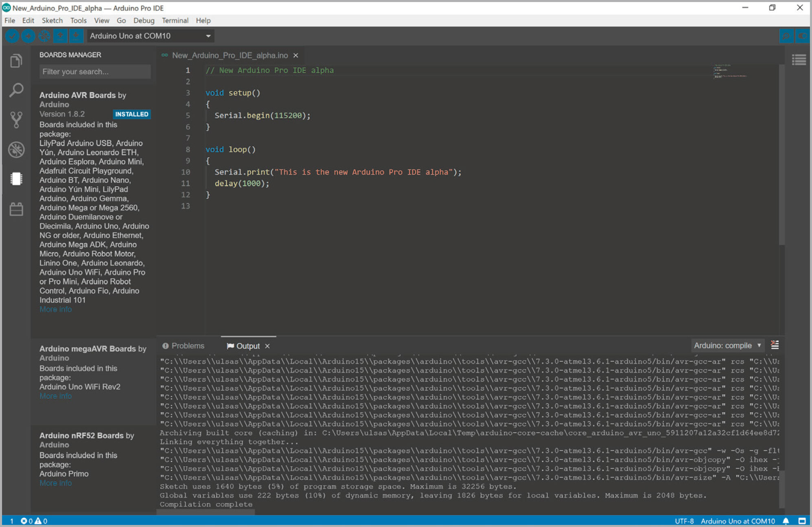Open the Arduino: compile task dropdown
Screen dimensions: 812x527
(727, 345)
